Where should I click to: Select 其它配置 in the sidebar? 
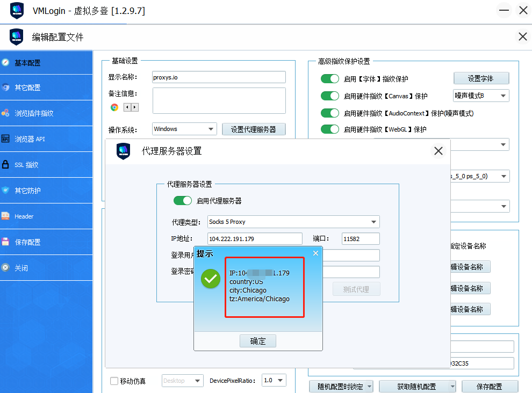(27, 88)
